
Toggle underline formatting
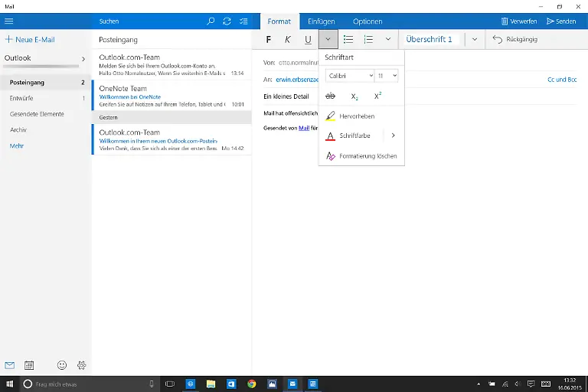coord(308,39)
